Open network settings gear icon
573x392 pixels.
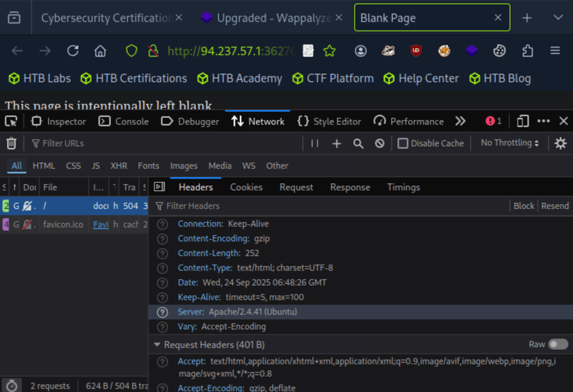[x=560, y=144]
